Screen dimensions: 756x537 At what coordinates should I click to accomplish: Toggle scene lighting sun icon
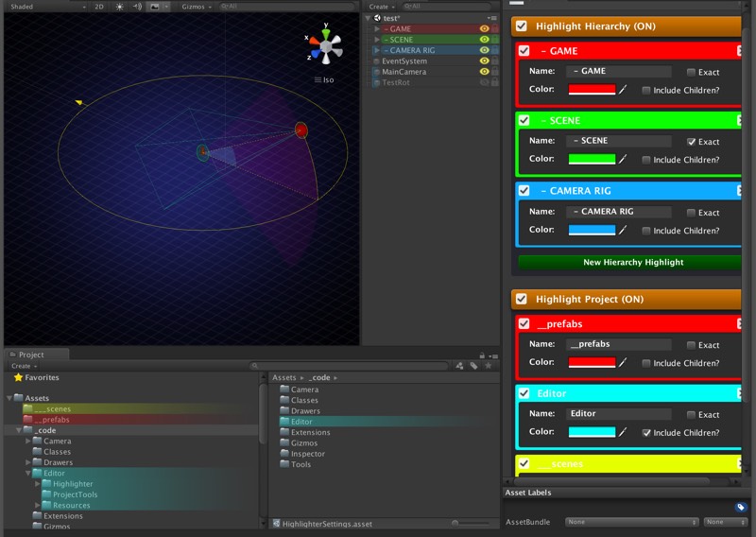click(119, 7)
